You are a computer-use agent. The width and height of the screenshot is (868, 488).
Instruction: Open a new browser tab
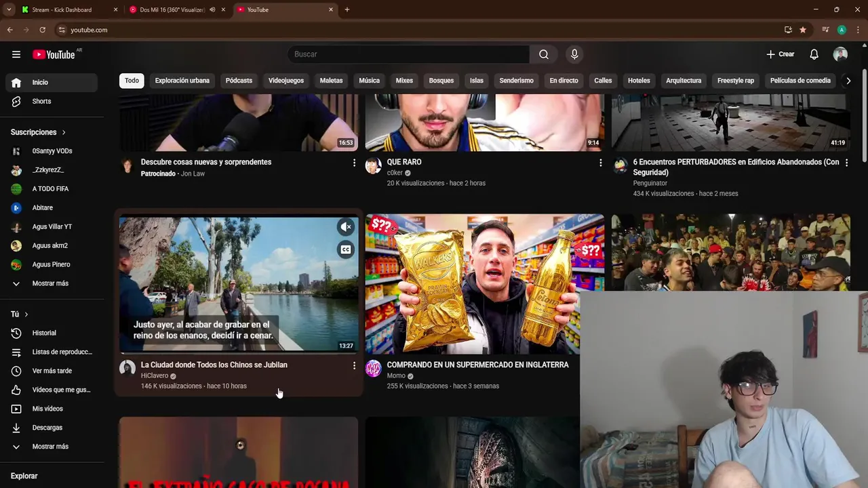point(347,9)
